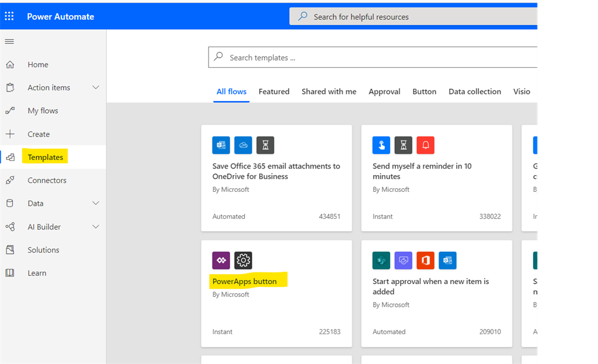The image size is (598, 364).
Task: Expand the Action items chevron
Action: point(96,87)
